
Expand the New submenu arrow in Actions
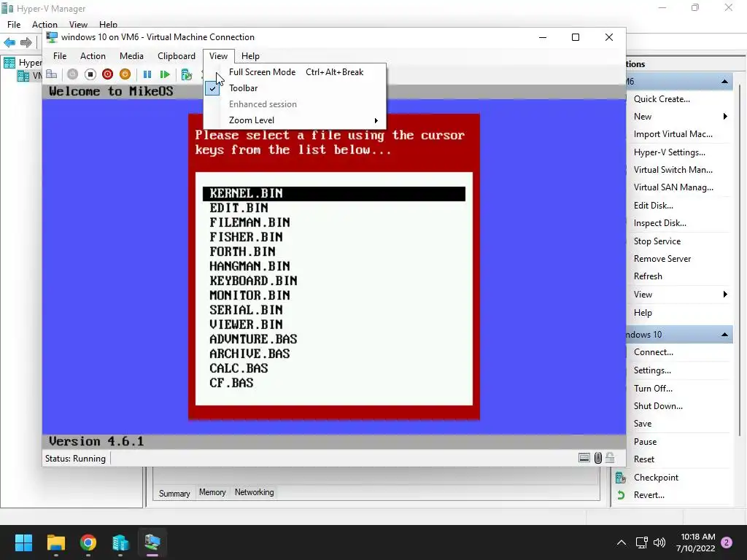pyautogui.click(x=725, y=117)
